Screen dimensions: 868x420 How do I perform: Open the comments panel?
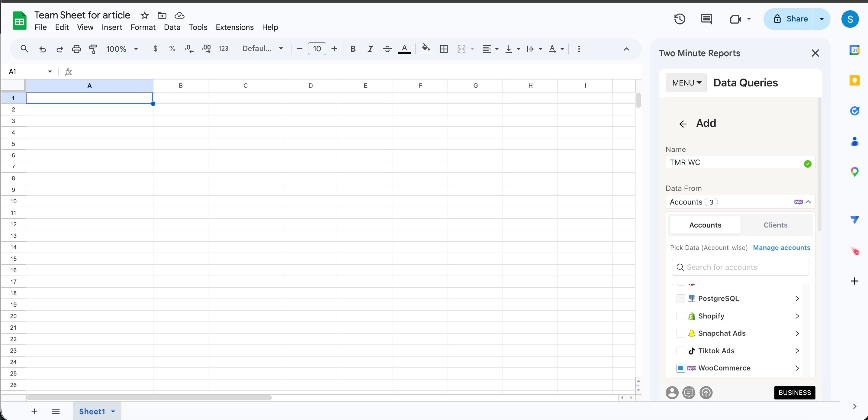[706, 19]
